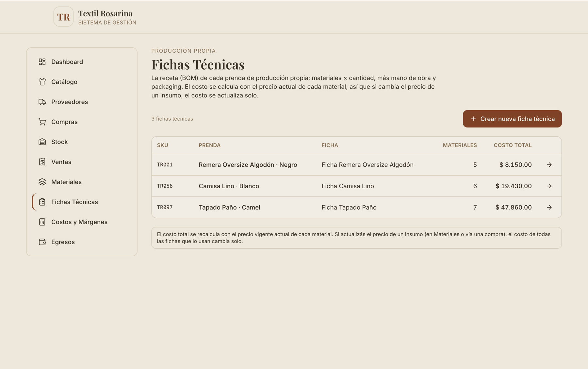Click plus icon in Crear nueva ficha button
Viewport: 588px width, 369px height.
coord(473,119)
